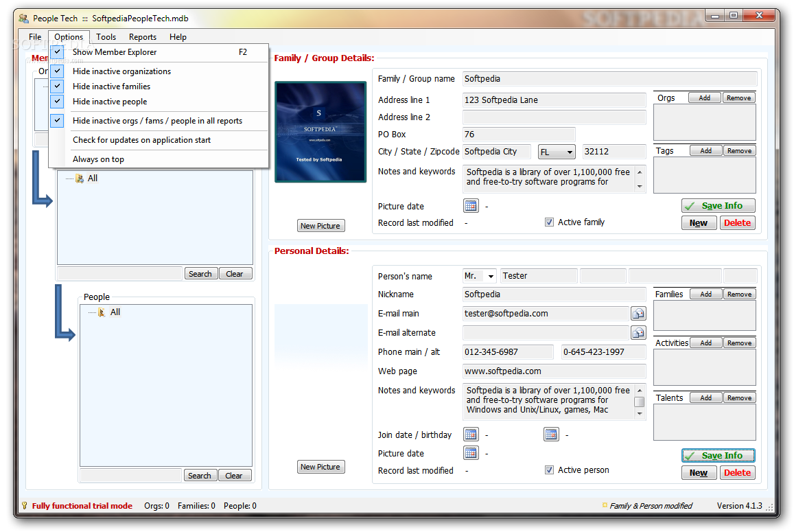
Task: Select the All icon in People tree
Action: [102, 312]
